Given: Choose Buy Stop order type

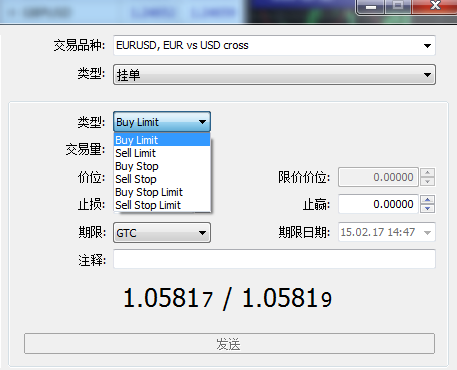Looking at the screenshot, I should point(162,166).
